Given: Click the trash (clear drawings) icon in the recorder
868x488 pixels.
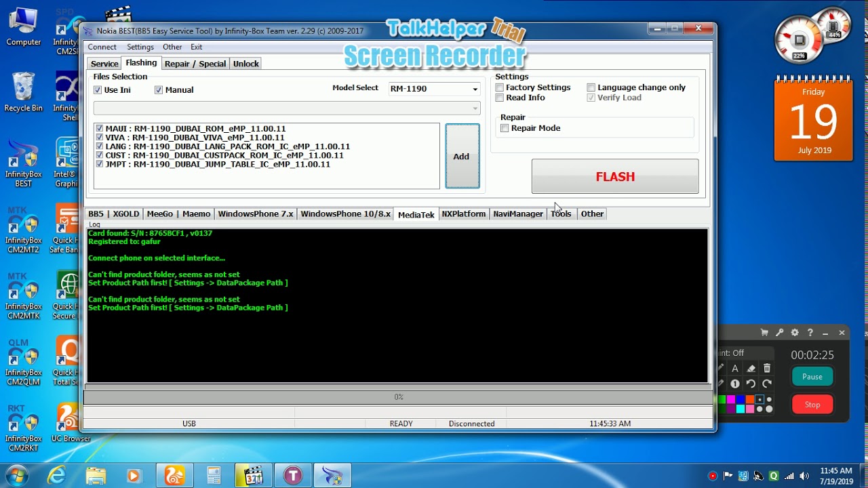Looking at the screenshot, I should [767, 369].
